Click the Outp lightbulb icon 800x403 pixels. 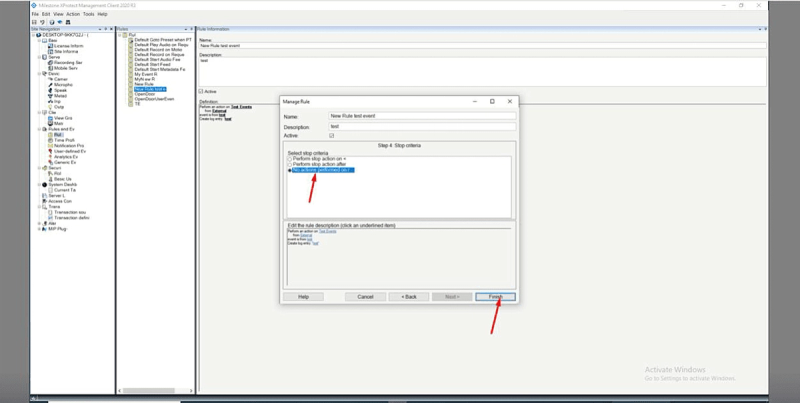click(x=51, y=107)
